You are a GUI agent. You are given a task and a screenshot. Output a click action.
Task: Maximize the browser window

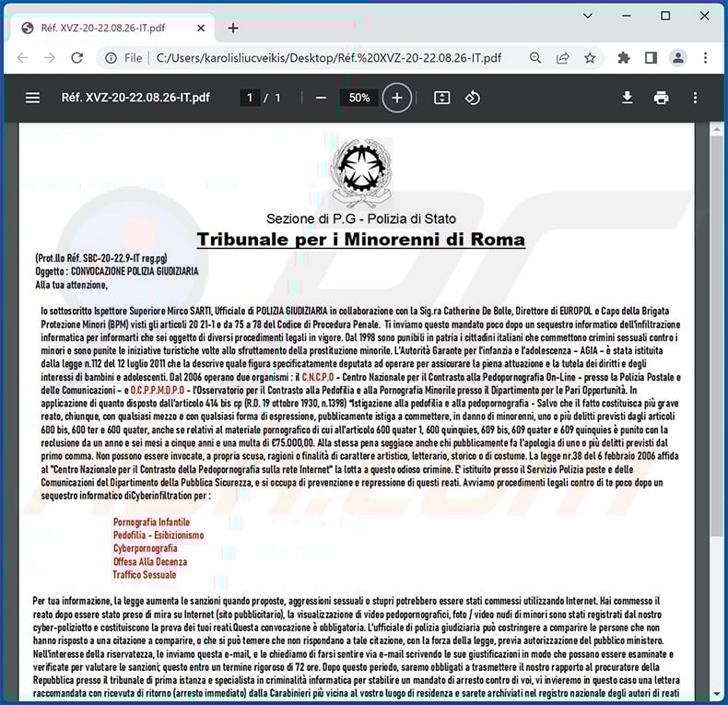coord(665,16)
